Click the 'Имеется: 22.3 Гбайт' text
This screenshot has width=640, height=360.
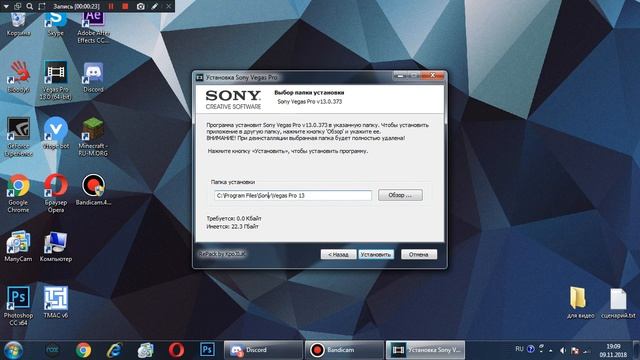(x=232, y=226)
